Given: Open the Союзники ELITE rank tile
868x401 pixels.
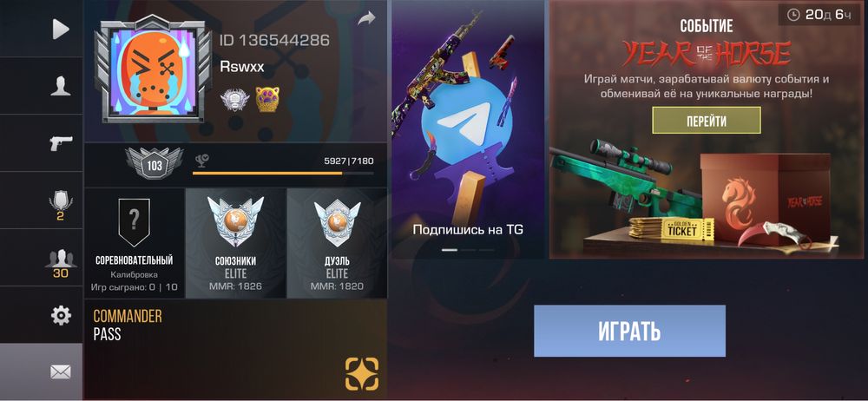Looking at the screenshot, I should click(x=235, y=243).
